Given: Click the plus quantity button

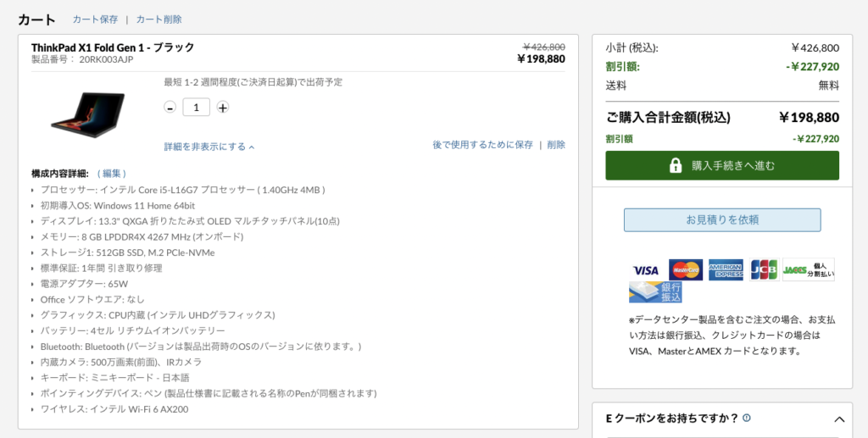Looking at the screenshot, I should [223, 108].
